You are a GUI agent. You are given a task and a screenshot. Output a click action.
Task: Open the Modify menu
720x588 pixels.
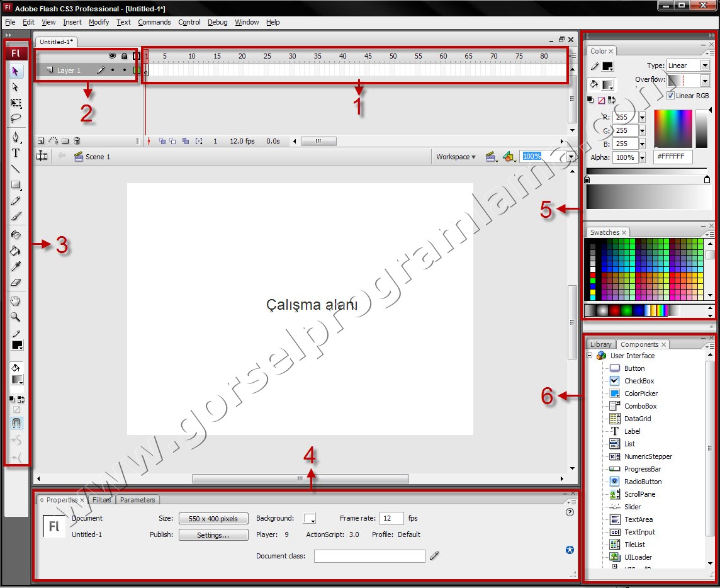pyautogui.click(x=99, y=22)
